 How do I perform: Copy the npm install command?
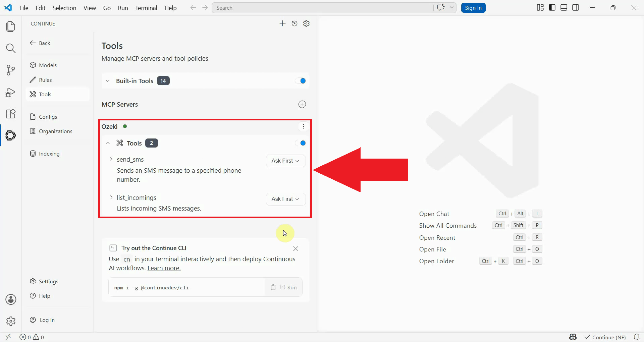273,287
